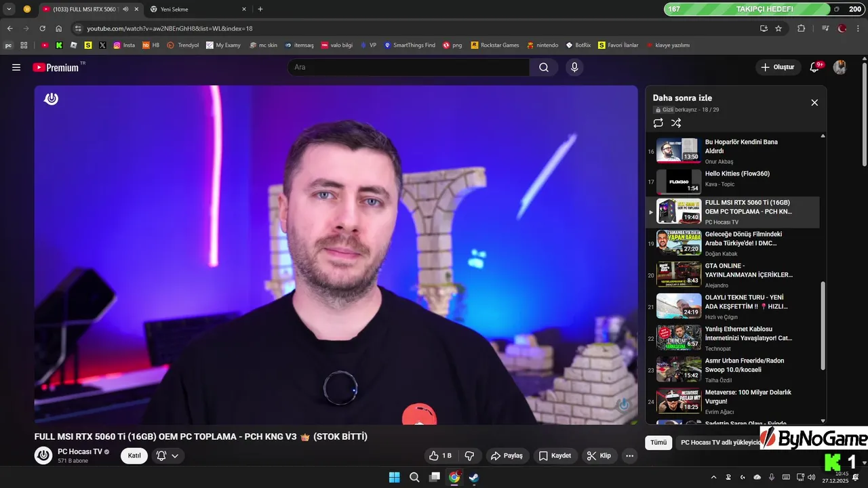Image resolution: width=868 pixels, height=488 pixels.
Task: Open PC Hocası TV channel avatar
Action: tap(43, 455)
